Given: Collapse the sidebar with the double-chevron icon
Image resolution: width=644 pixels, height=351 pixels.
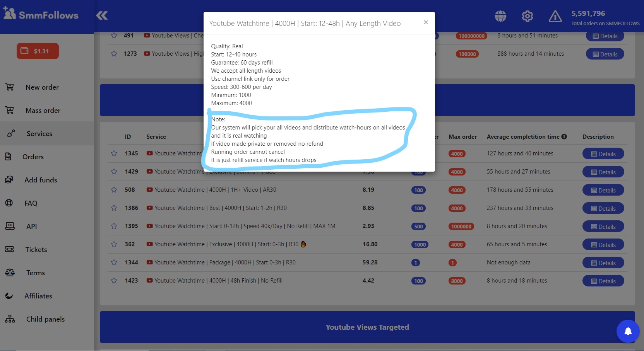Looking at the screenshot, I should pos(102,15).
